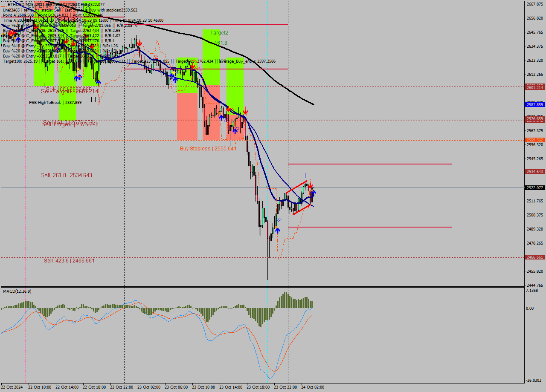Image resolution: width=546 pixels, height=392 pixels.
Task: Click the Sell 261.8 | 2534.643 label
Action: (x=66, y=175)
